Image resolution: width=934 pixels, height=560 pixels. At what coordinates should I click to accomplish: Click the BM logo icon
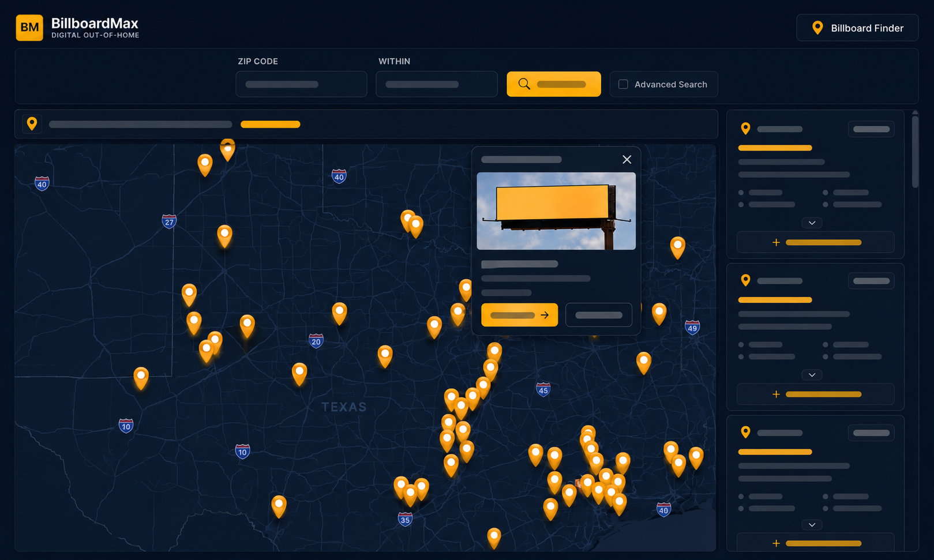point(29,28)
